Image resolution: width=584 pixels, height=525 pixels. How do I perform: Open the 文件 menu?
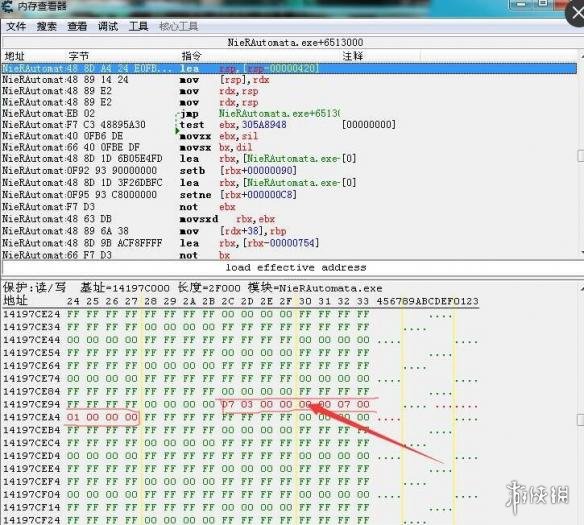[16, 26]
